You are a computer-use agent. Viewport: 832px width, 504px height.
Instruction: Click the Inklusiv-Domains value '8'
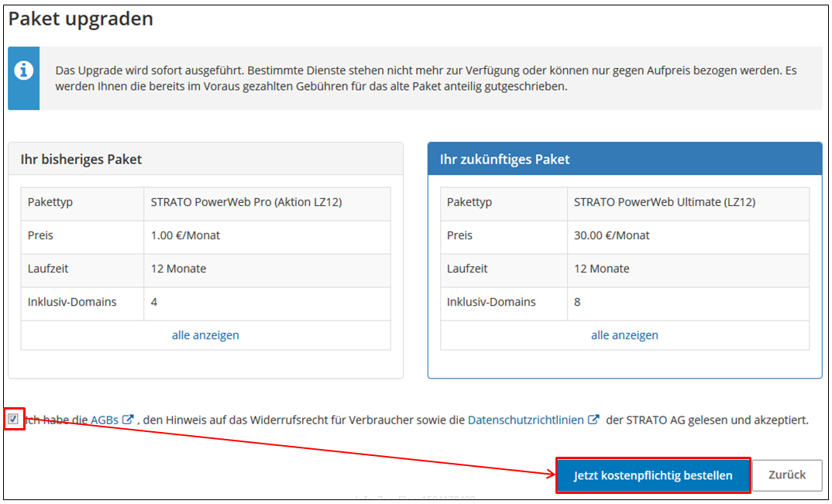click(x=577, y=303)
